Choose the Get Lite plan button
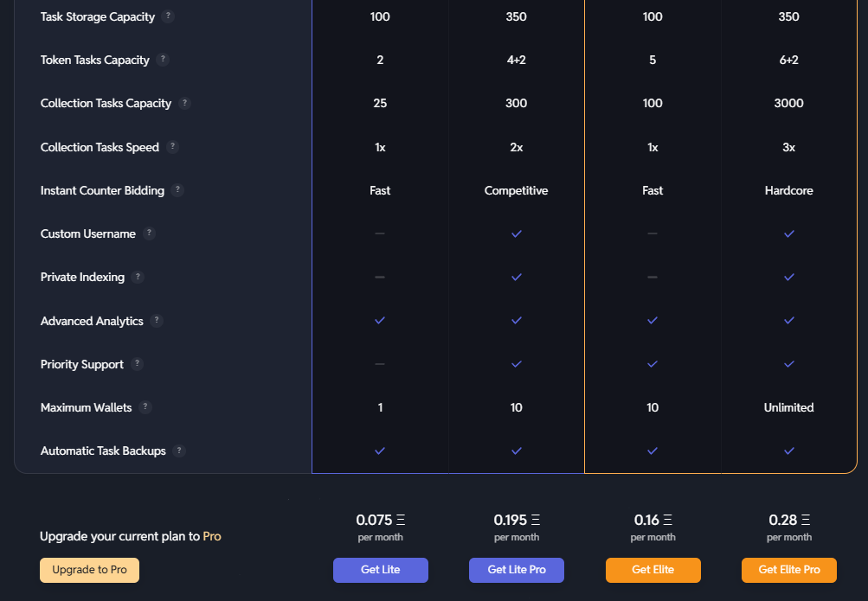This screenshot has height=601, width=868. (x=380, y=570)
